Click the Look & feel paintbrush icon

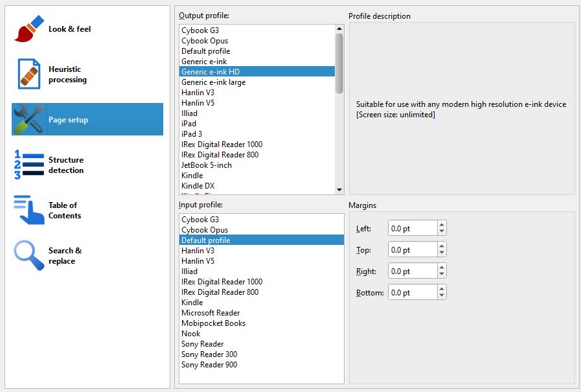click(x=29, y=29)
